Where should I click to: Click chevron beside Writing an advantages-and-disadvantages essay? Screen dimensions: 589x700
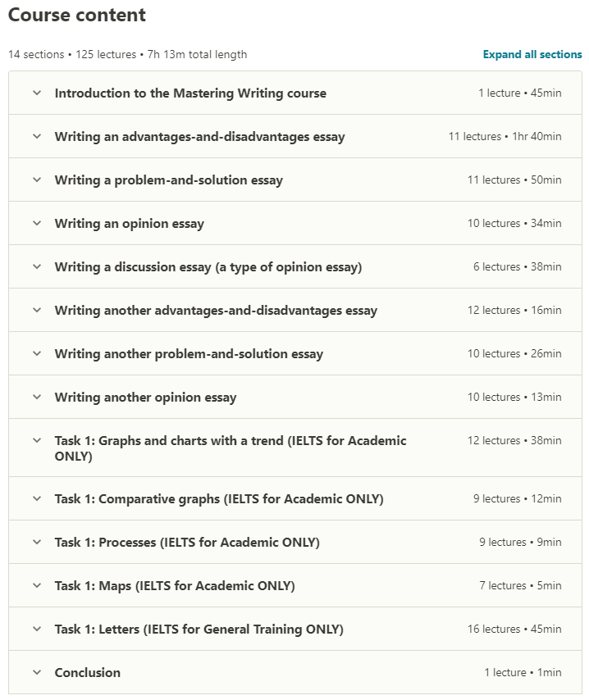37,136
